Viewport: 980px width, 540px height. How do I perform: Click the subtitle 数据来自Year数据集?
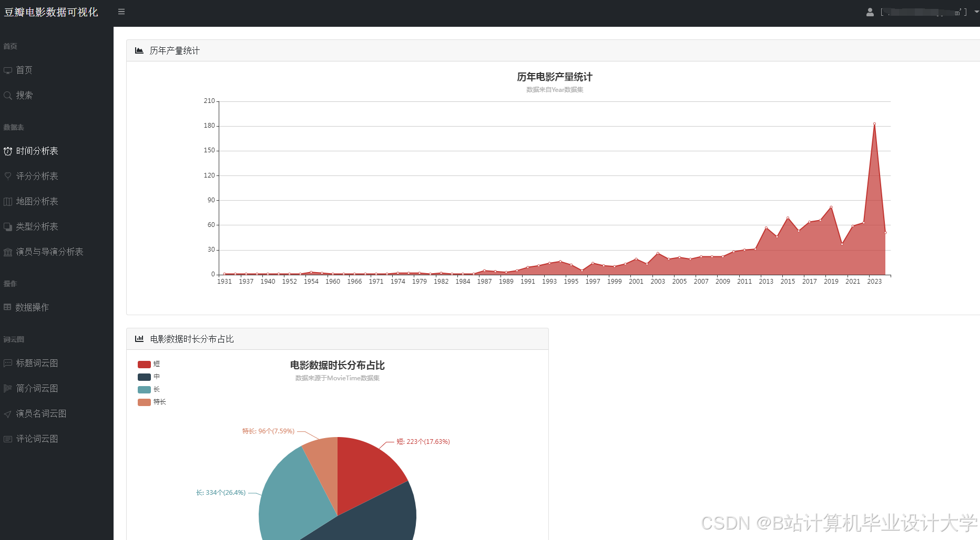pos(555,90)
